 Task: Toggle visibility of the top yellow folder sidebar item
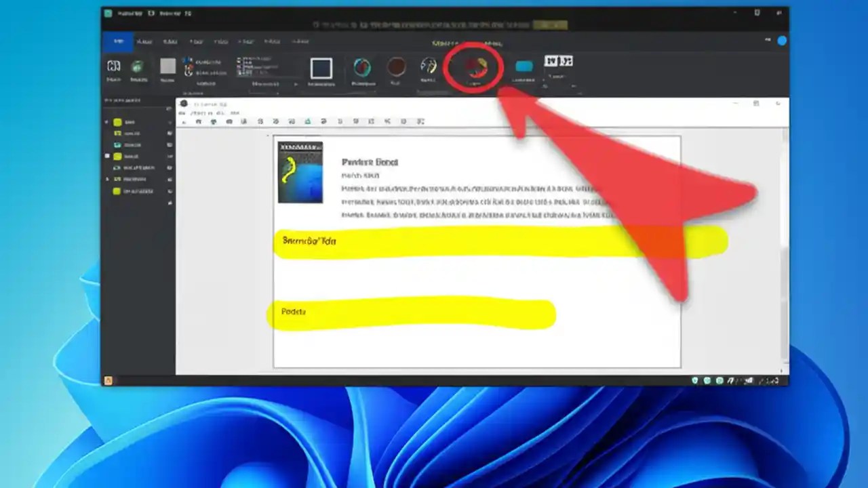tap(169, 122)
